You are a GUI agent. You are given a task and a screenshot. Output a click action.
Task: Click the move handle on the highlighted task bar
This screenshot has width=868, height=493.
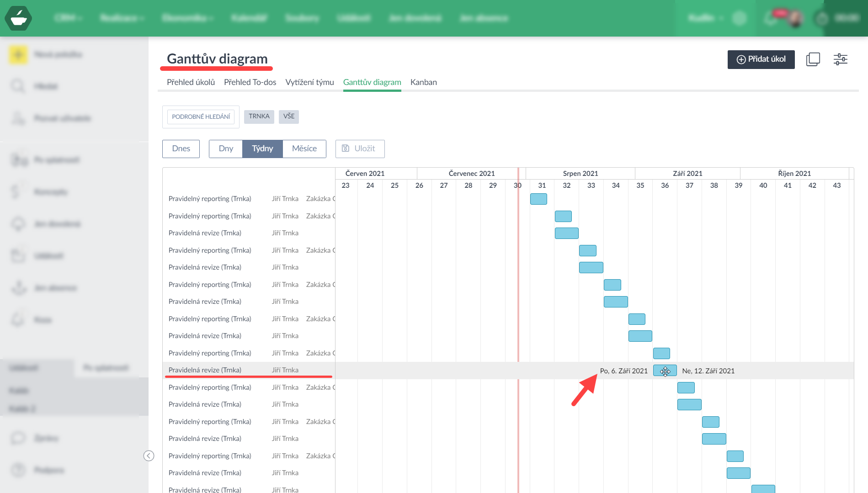pyautogui.click(x=665, y=371)
